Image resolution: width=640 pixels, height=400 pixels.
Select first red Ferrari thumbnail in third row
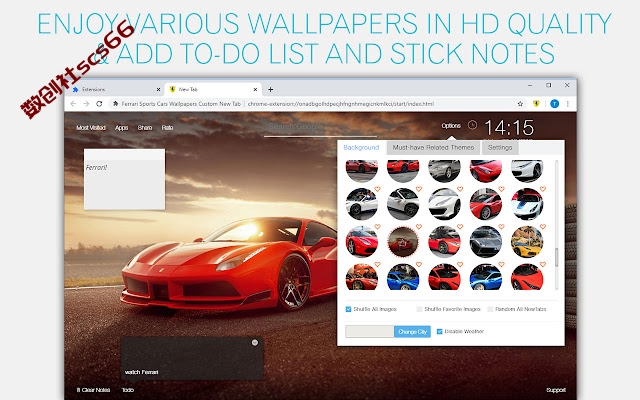coord(362,241)
